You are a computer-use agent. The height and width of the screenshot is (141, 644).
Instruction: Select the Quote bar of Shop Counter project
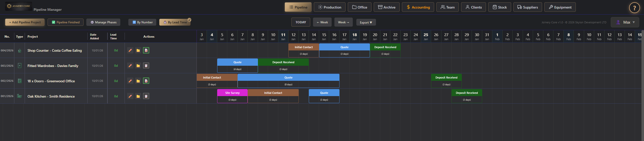(345, 50)
